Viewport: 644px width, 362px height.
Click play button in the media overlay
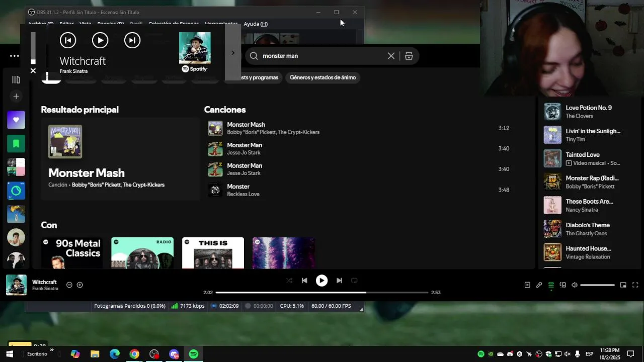click(100, 40)
